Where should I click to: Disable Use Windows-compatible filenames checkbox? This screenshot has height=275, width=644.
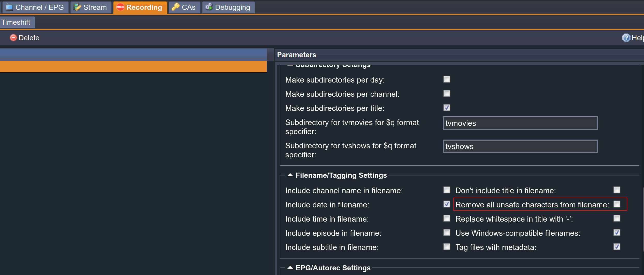617,233
